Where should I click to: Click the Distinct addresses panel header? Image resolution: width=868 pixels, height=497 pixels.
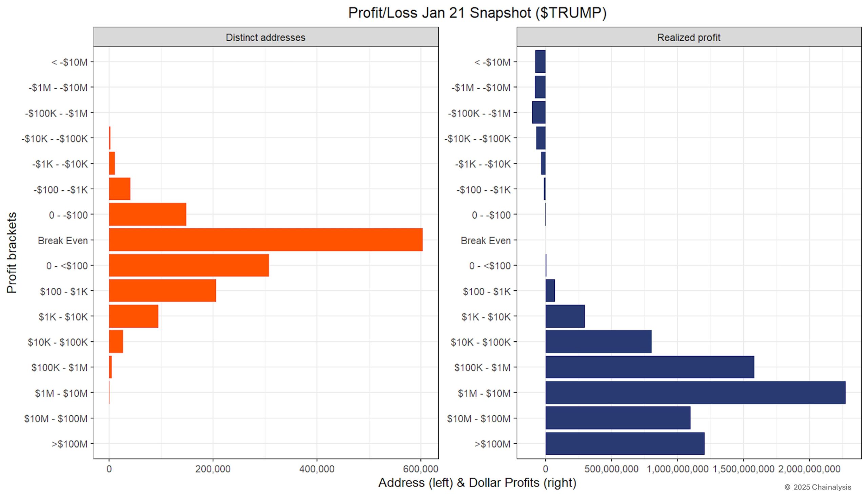pyautogui.click(x=266, y=38)
